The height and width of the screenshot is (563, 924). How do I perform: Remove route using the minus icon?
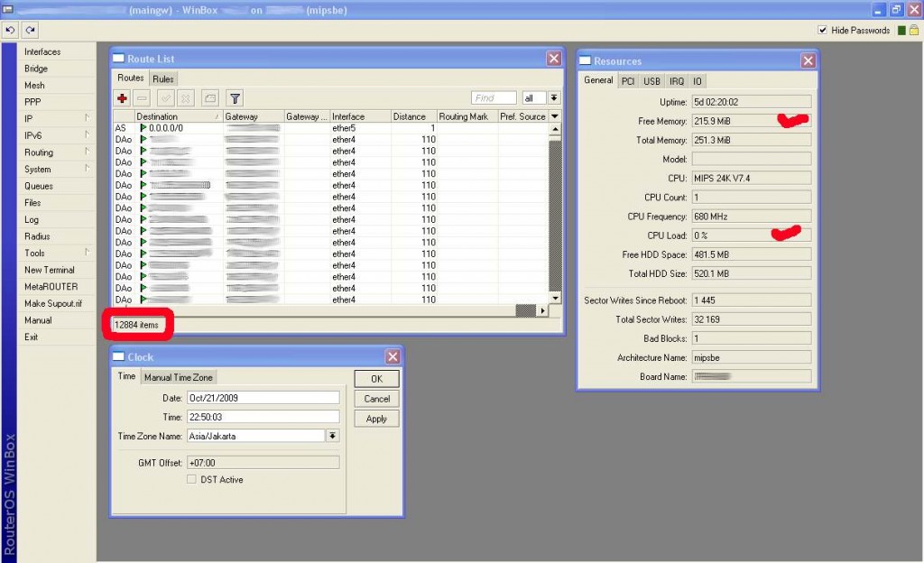pyautogui.click(x=142, y=98)
